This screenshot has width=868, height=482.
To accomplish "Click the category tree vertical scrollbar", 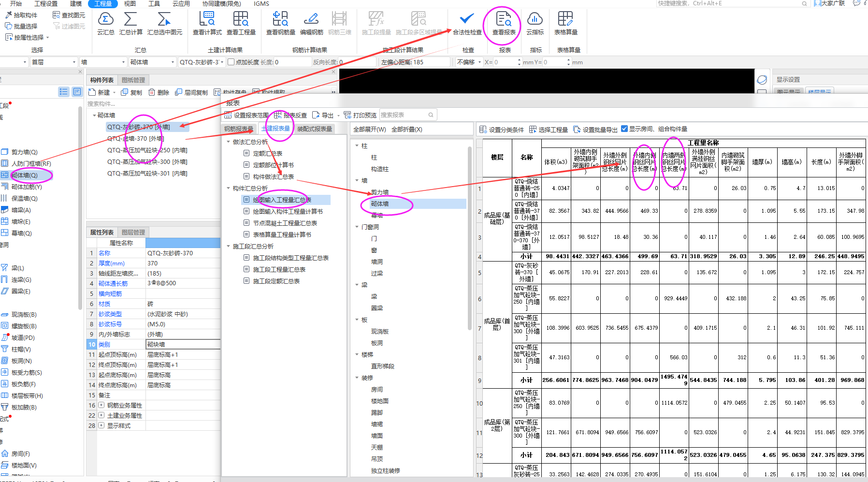I will tap(469, 239).
